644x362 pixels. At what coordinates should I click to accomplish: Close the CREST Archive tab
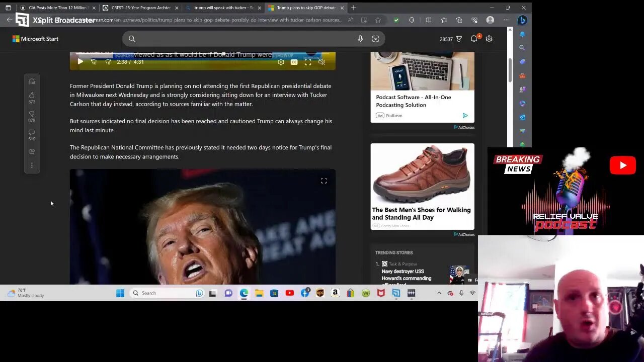(x=177, y=8)
